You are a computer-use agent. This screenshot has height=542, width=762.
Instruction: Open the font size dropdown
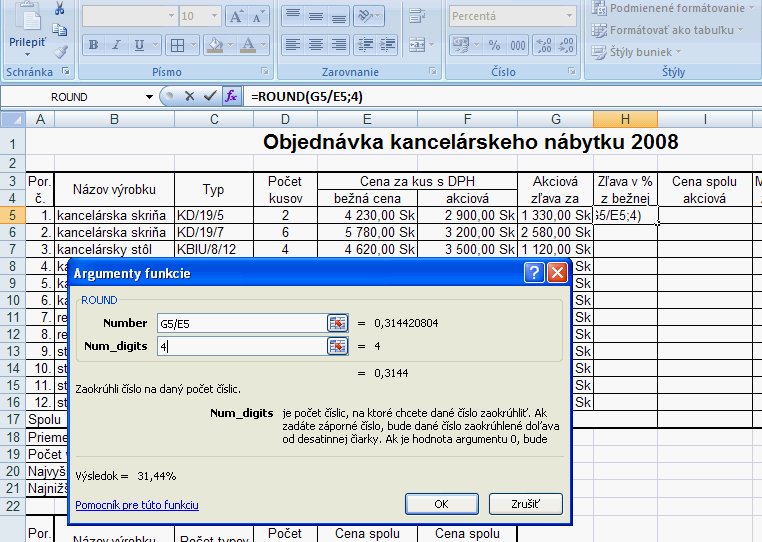tap(214, 16)
